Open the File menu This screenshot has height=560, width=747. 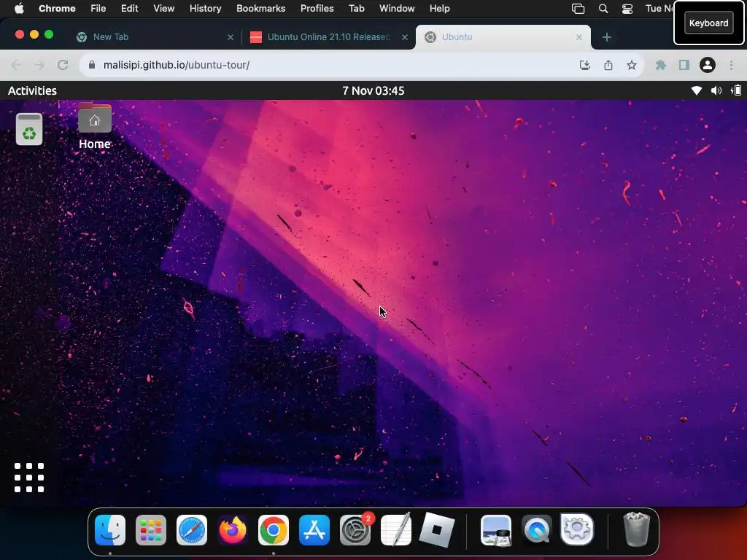[x=98, y=9]
